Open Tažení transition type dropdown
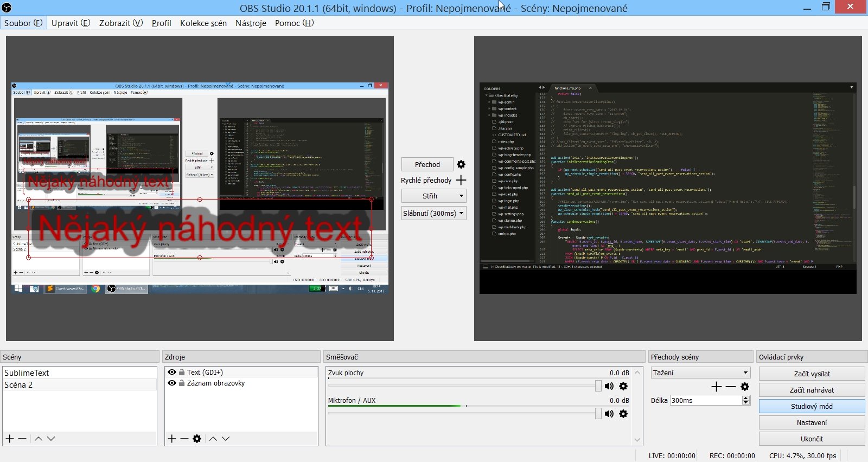Screen dimensions: 868x462 point(700,373)
